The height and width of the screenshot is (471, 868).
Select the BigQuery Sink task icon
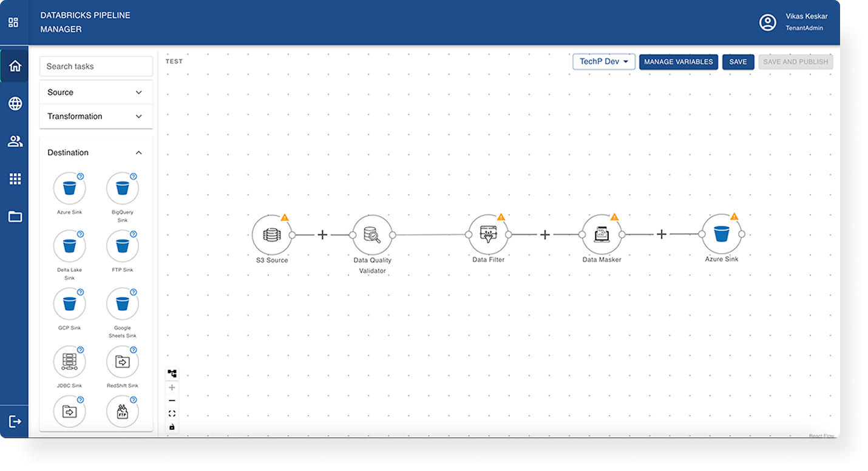[x=123, y=189]
